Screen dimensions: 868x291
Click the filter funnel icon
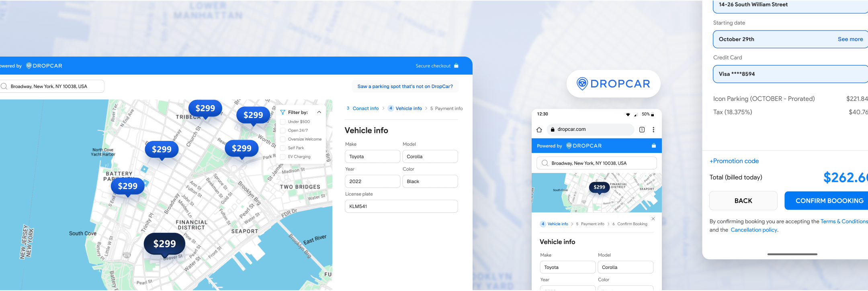click(283, 112)
